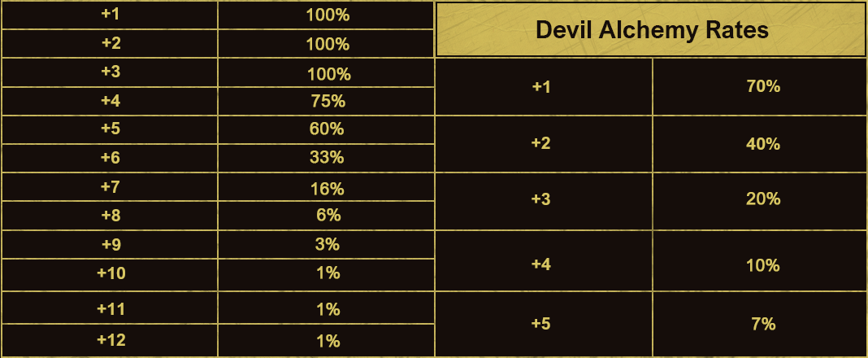868x358 pixels.
Task: Select the 6% rate cell
Action: 327,215
